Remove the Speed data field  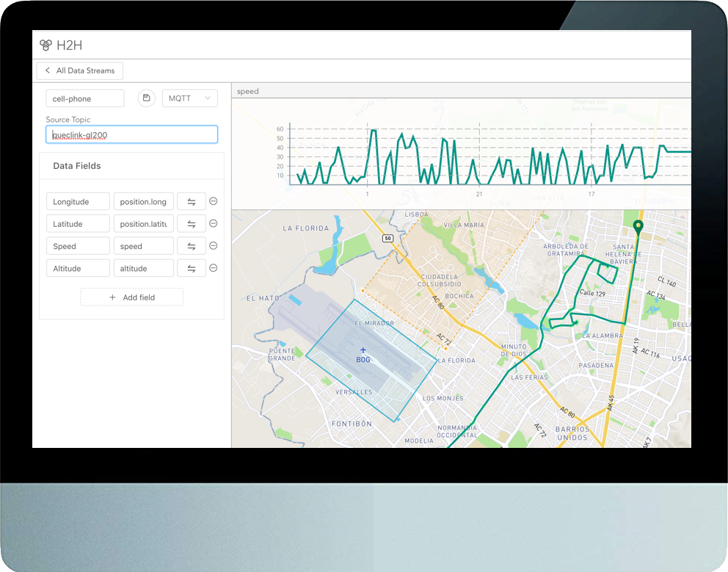tap(213, 246)
